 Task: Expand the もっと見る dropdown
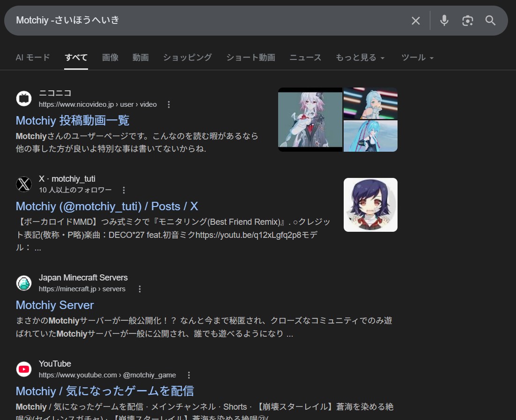(x=360, y=58)
